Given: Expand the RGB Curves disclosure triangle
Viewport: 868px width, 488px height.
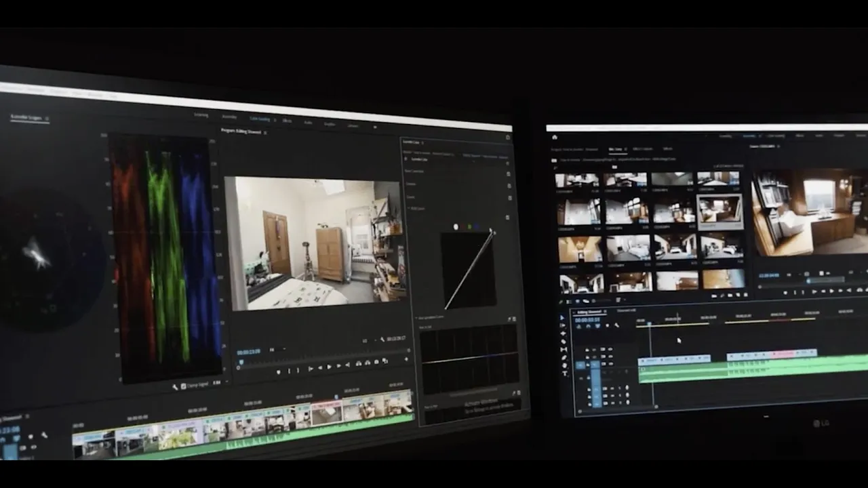Looking at the screenshot, I should click(408, 208).
